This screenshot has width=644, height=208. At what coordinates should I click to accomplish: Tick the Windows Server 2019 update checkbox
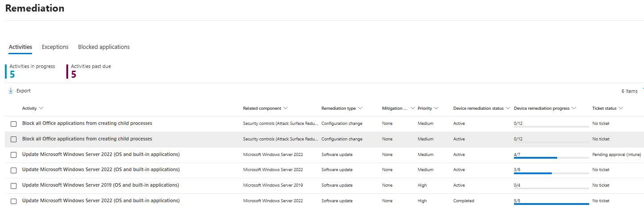click(x=13, y=185)
